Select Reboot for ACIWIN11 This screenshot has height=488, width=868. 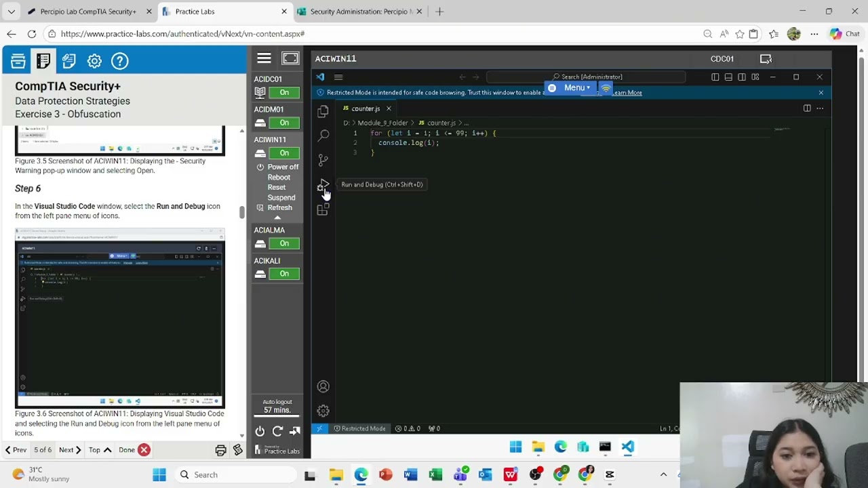point(279,177)
